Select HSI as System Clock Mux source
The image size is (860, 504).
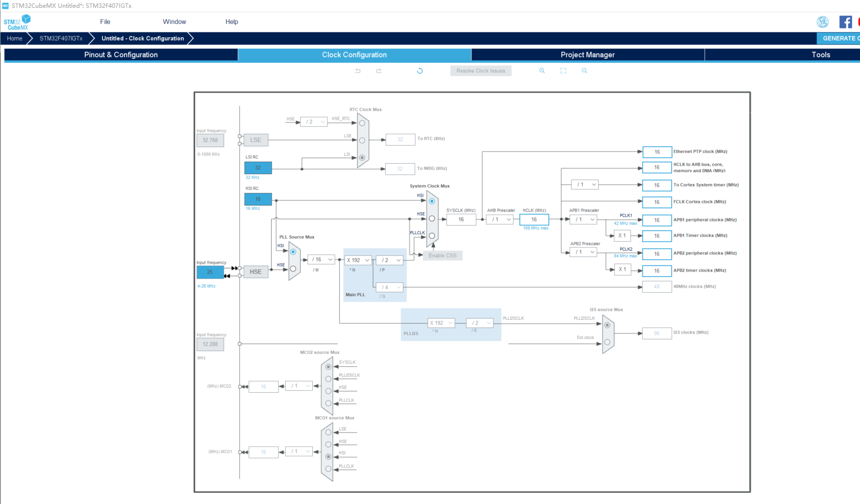coord(432,201)
